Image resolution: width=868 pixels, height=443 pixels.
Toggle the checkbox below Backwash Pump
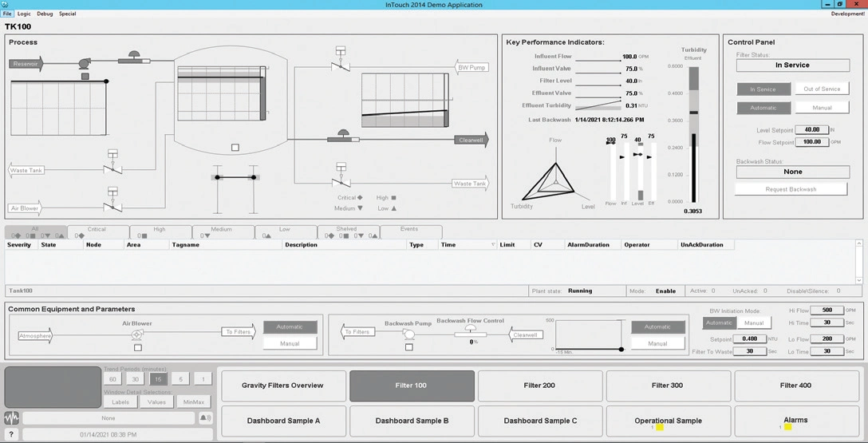coord(408,347)
